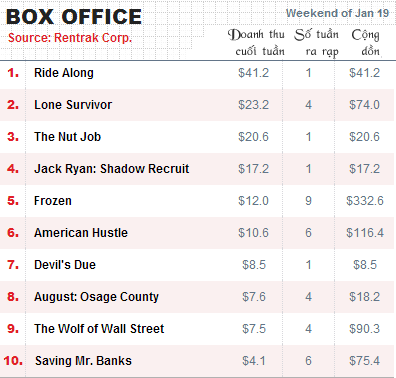
Task: Click Ride Along's $41.2 weekend gross
Action: pyautogui.click(x=253, y=73)
